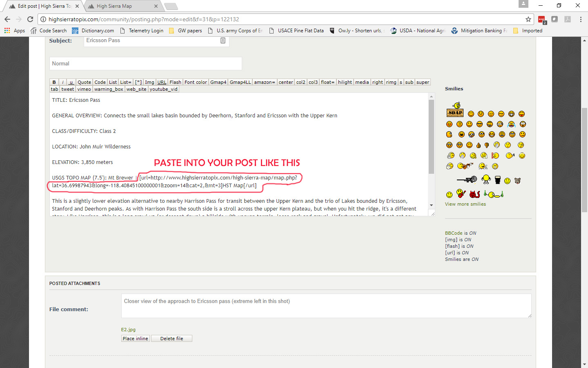Insert the vimeo BBCode tag
The image size is (588, 368).
click(84, 89)
